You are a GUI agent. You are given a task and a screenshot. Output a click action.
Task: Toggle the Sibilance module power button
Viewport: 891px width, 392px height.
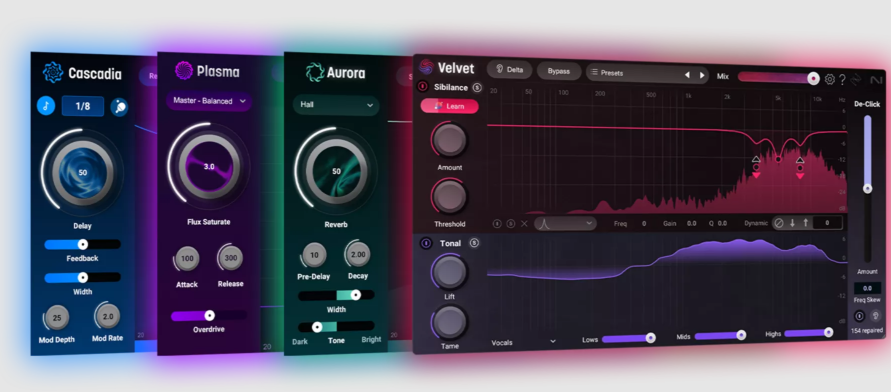pyautogui.click(x=422, y=87)
